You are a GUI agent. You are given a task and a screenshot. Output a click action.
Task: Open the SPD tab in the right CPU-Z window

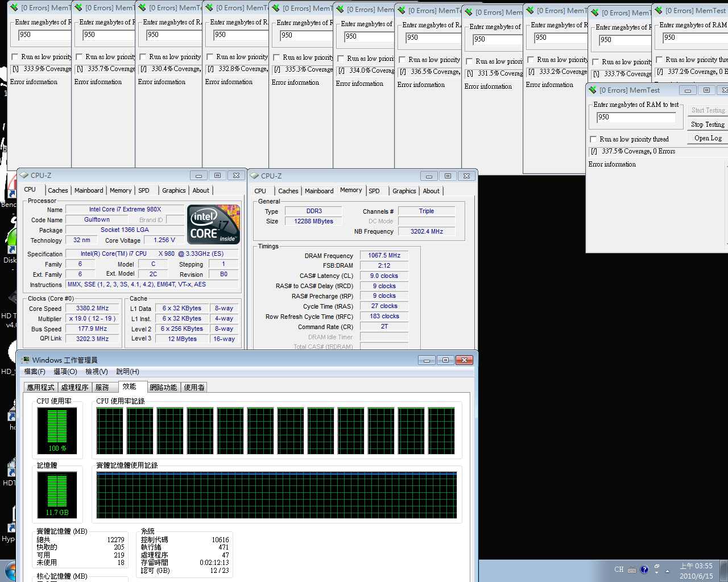click(x=374, y=191)
